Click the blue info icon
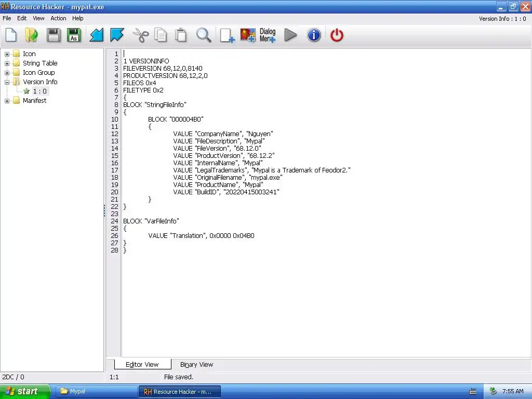Image resolution: width=532 pixels, height=399 pixels. tap(314, 35)
